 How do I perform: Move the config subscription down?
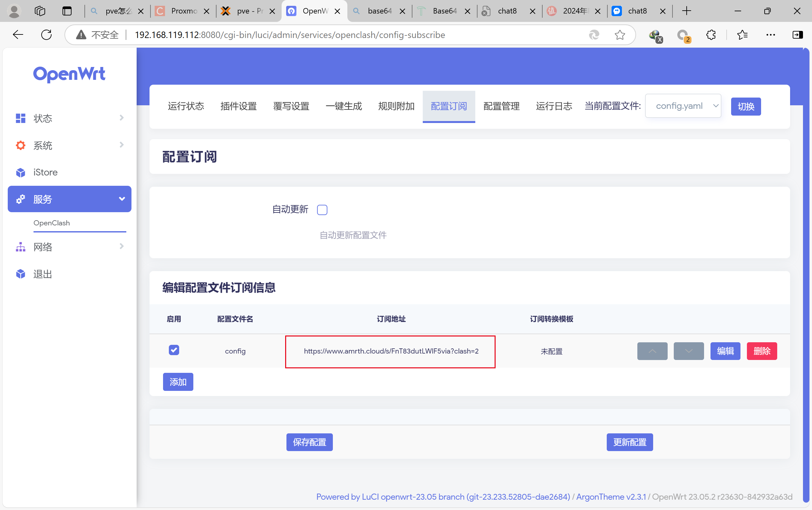pyautogui.click(x=689, y=351)
